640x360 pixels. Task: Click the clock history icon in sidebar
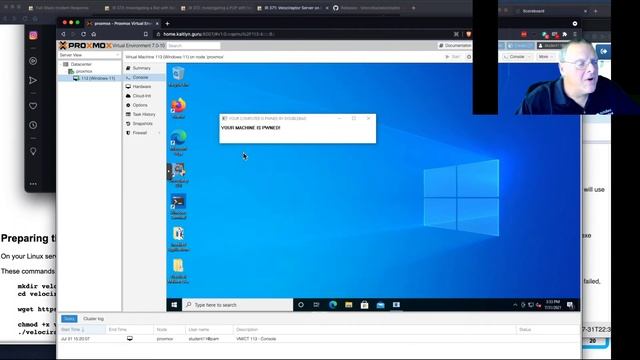(33, 125)
